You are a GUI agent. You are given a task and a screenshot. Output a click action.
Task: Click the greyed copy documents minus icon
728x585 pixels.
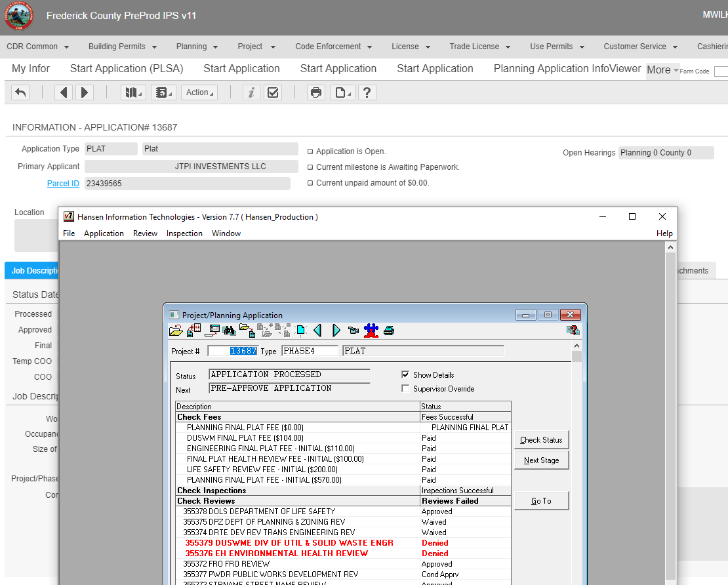click(283, 331)
